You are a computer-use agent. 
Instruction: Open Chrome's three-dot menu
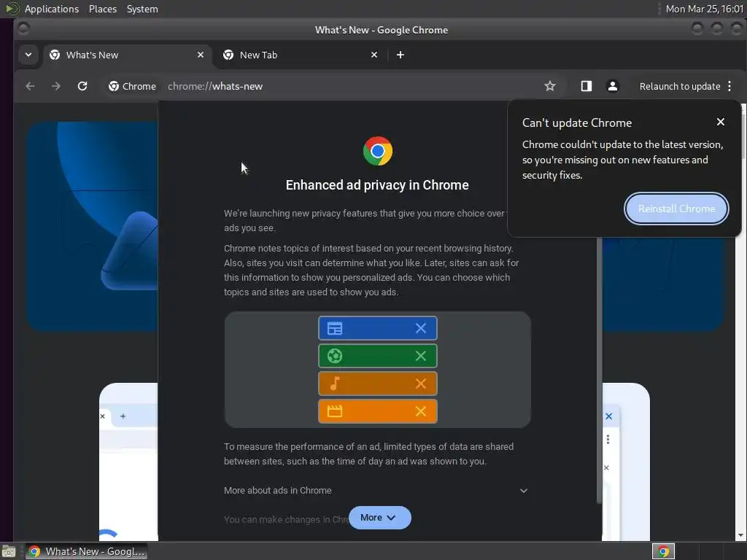pyautogui.click(x=729, y=86)
